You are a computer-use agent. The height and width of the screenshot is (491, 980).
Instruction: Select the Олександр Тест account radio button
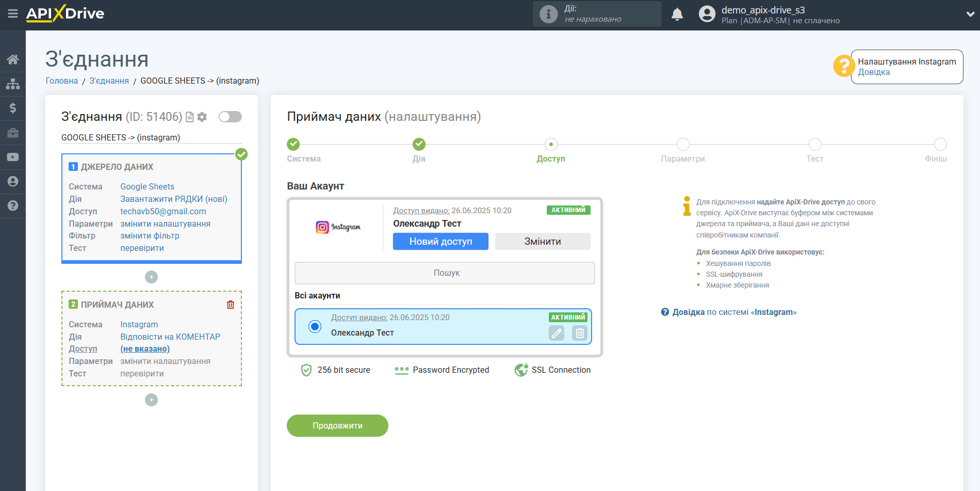click(x=315, y=326)
